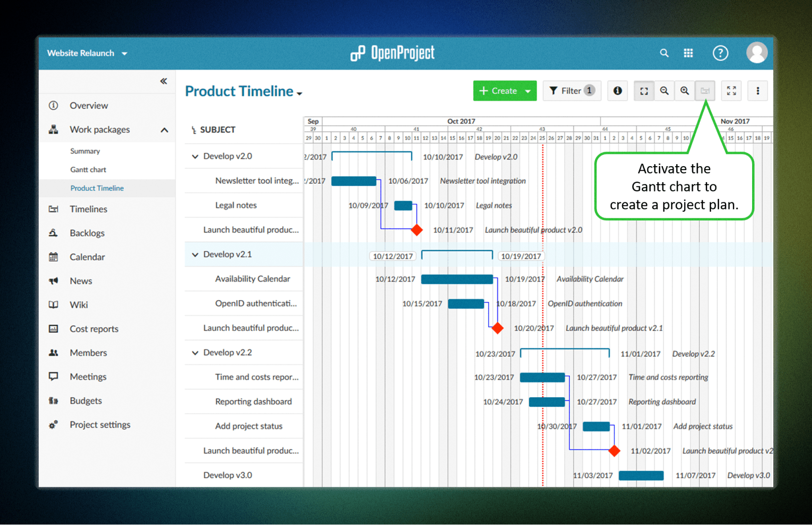Open Gantt chart submenu item
This screenshot has width=812, height=525.
pyautogui.click(x=88, y=170)
